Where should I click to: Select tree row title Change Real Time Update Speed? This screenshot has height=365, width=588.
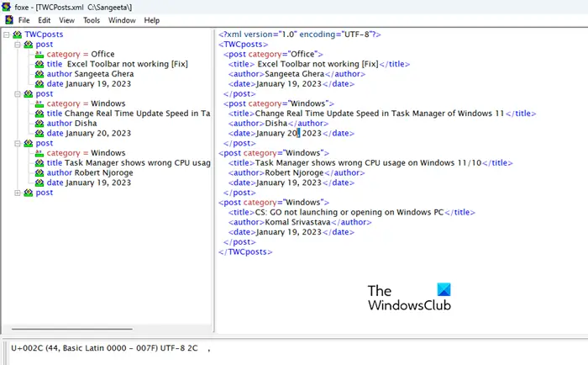click(x=129, y=114)
